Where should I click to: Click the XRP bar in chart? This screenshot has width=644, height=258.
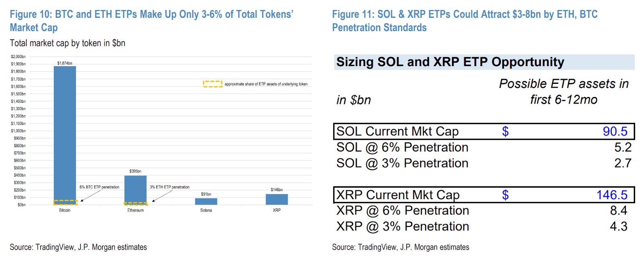[277, 199]
